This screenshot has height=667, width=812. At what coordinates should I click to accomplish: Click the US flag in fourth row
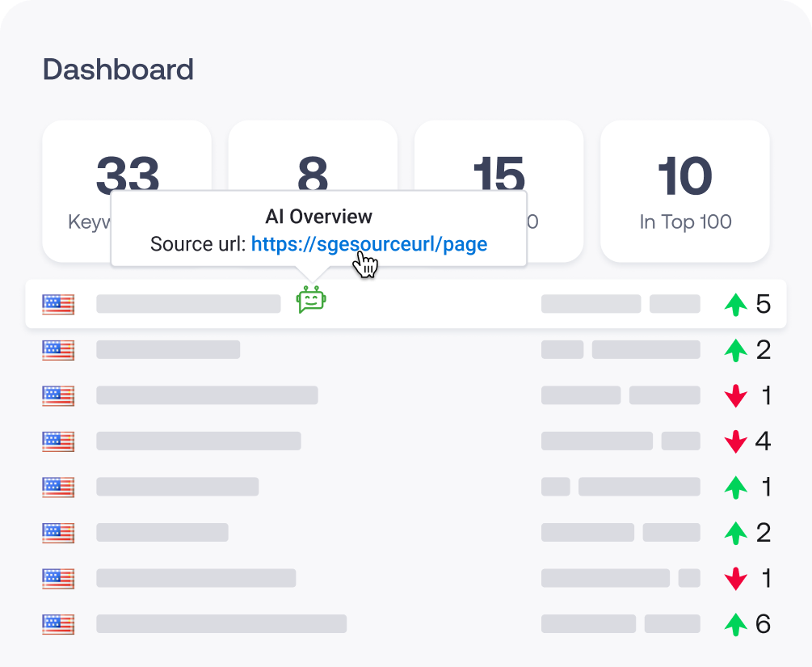tap(58, 441)
